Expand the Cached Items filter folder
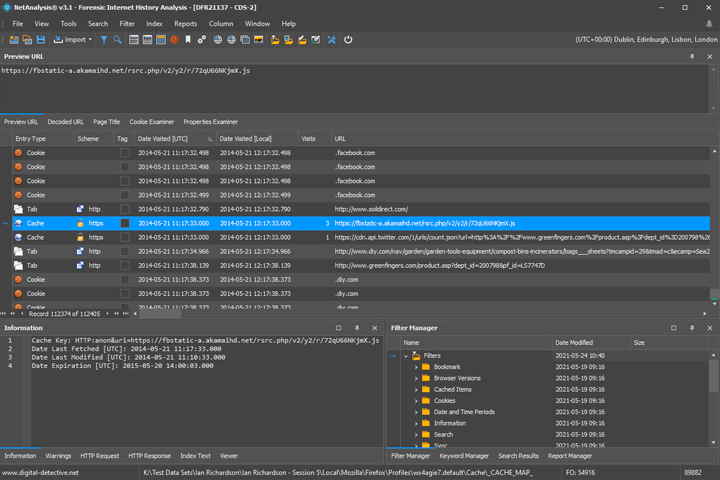The image size is (720, 480). pyautogui.click(x=416, y=390)
